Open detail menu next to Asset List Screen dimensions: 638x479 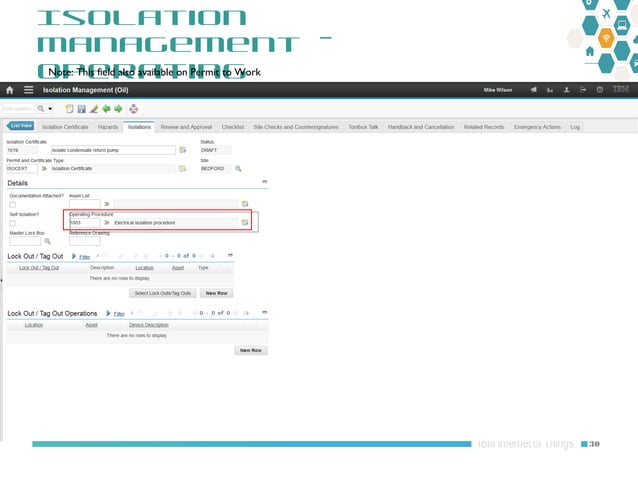[x=107, y=204]
